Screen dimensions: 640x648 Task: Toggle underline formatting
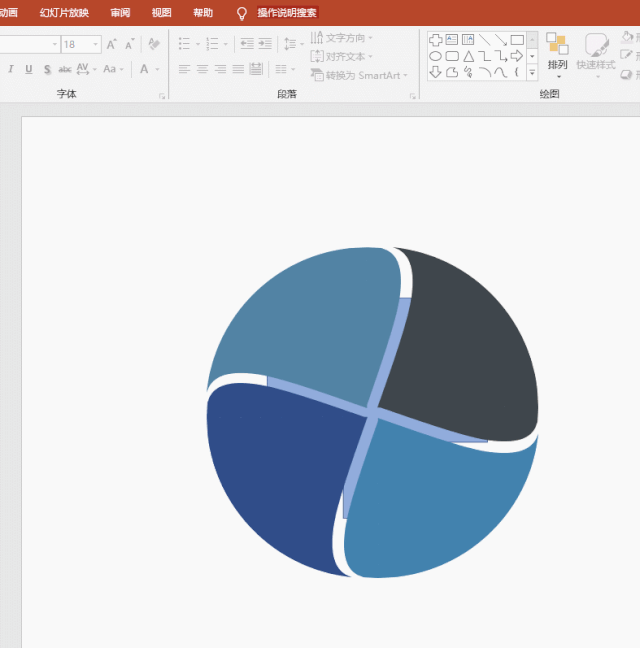pos(28,69)
